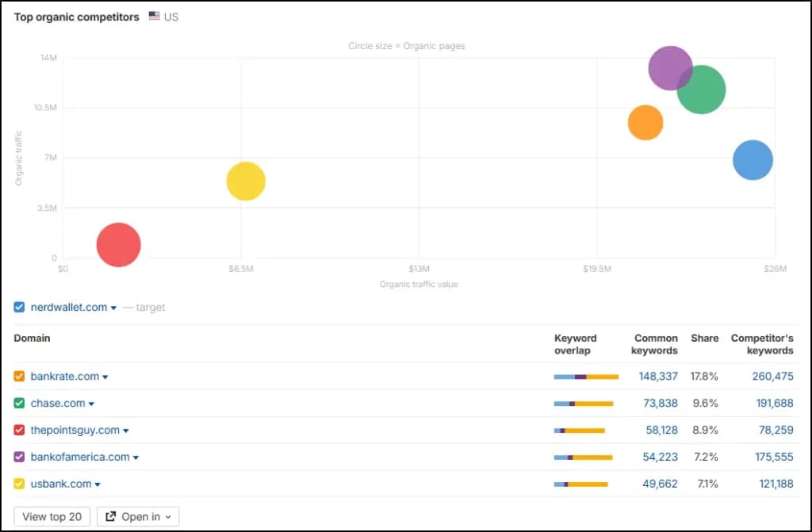Click thepointsguy.com keyword overlap bar

coord(580,431)
